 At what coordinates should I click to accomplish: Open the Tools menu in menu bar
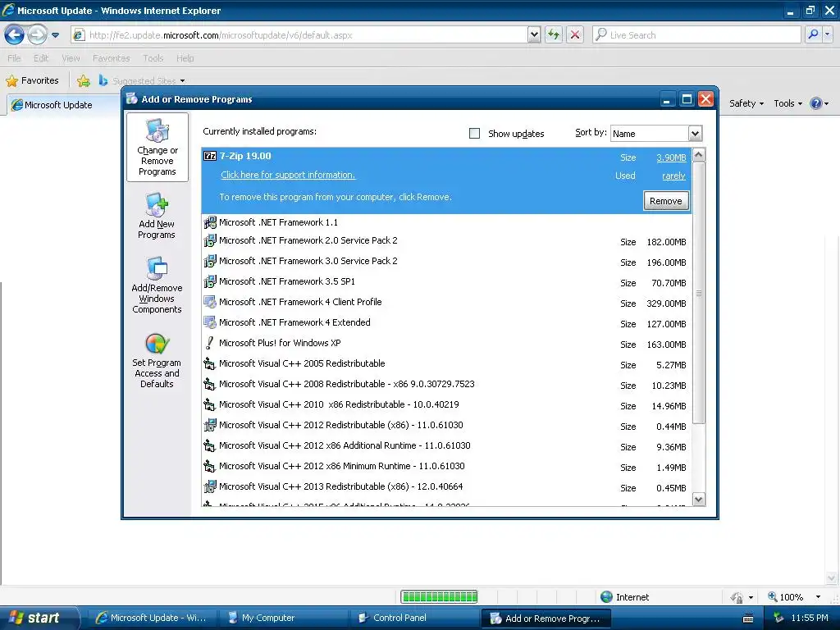(153, 58)
